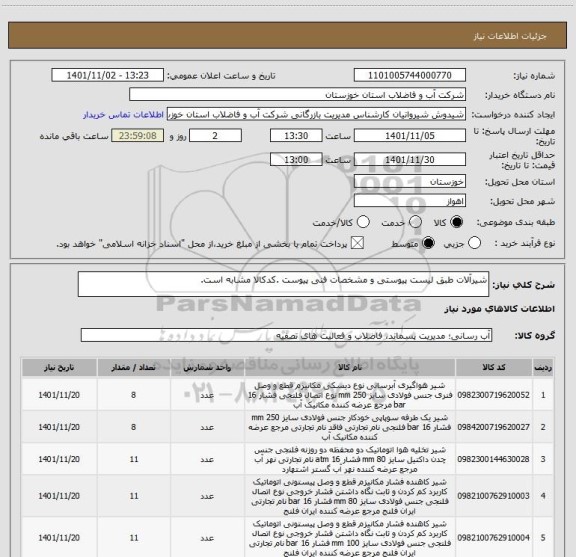Click row 2 one-way check valve description
The height and width of the screenshot is (557, 576).
pos(349,427)
